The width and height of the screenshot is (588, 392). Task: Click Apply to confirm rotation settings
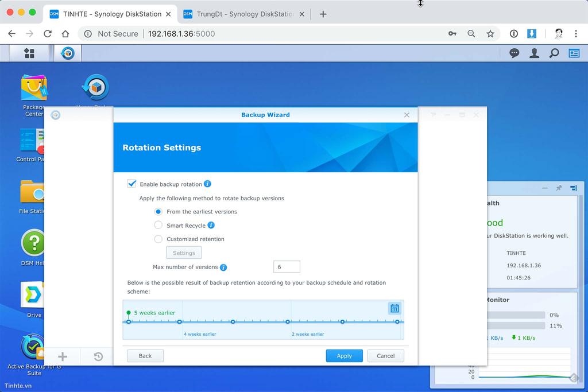pos(345,356)
